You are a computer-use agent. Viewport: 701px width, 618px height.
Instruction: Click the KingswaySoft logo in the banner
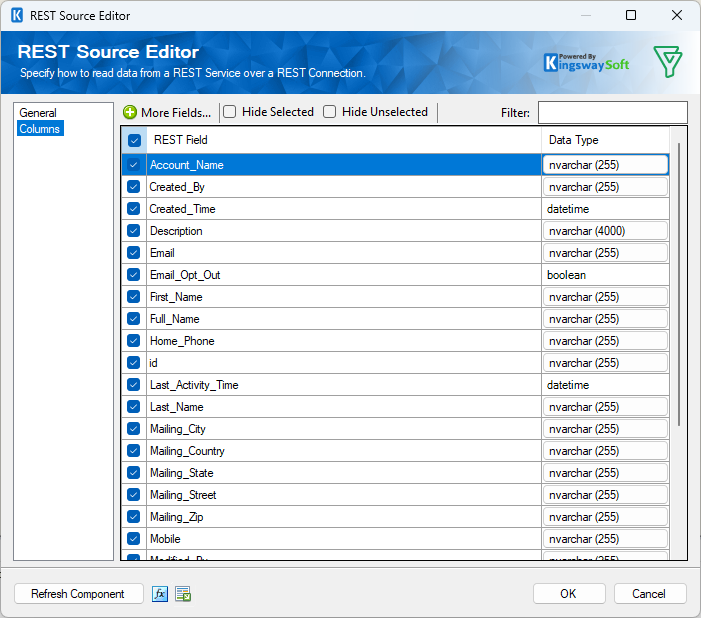tap(586, 63)
